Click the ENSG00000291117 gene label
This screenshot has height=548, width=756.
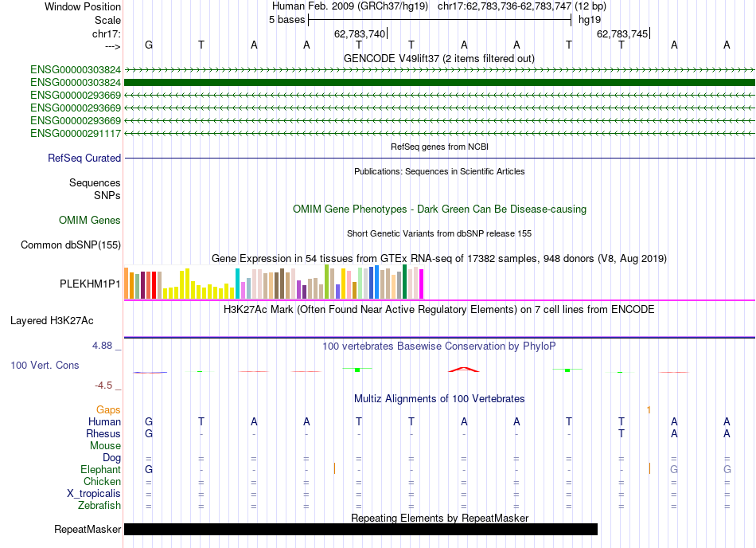pyautogui.click(x=76, y=134)
